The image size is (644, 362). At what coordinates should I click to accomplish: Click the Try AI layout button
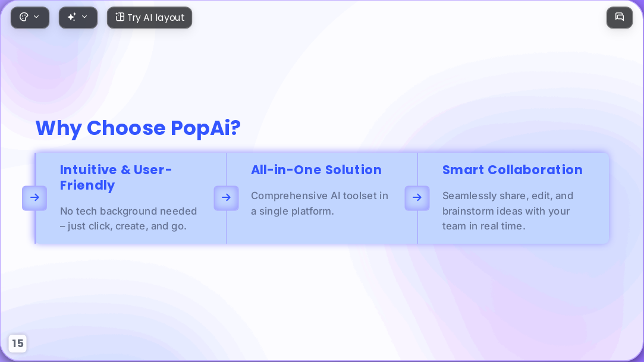tap(149, 18)
